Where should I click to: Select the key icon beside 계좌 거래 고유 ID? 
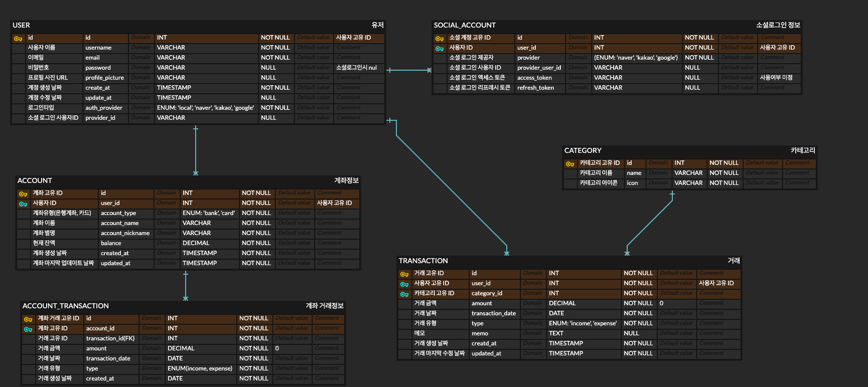pos(28,319)
